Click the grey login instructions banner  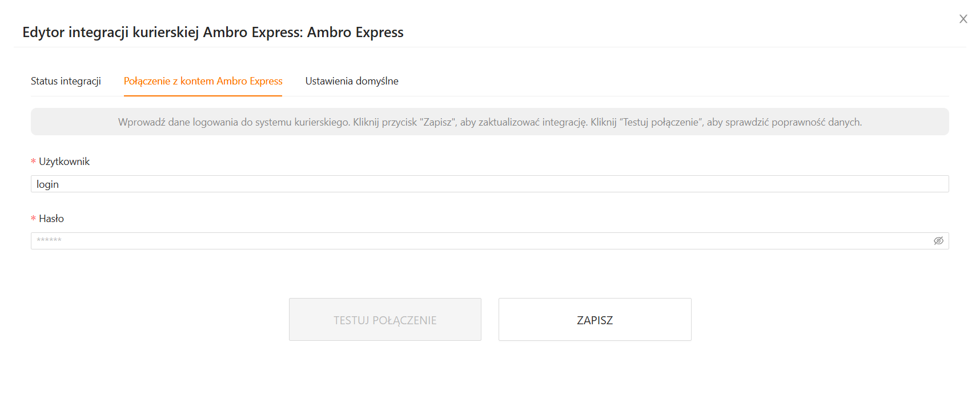coord(489,122)
